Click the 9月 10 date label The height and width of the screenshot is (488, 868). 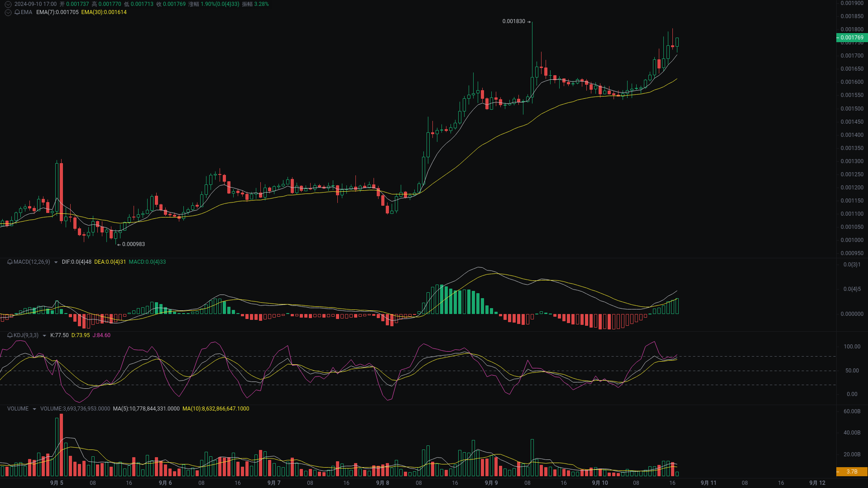coord(600,483)
